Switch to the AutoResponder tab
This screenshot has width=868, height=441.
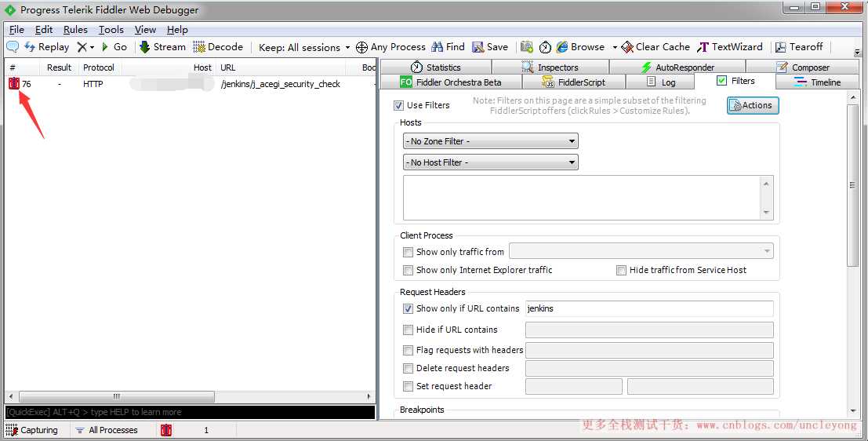tap(677, 67)
